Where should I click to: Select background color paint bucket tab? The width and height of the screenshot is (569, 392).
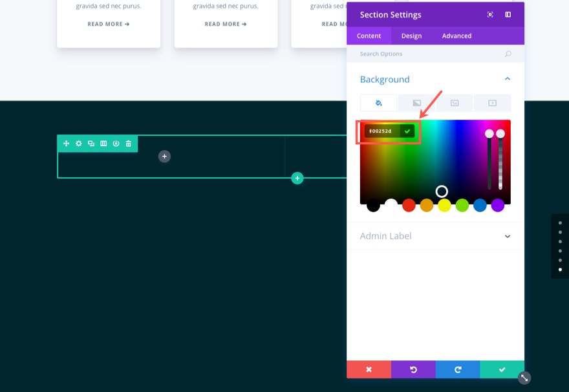click(x=378, y=103)
